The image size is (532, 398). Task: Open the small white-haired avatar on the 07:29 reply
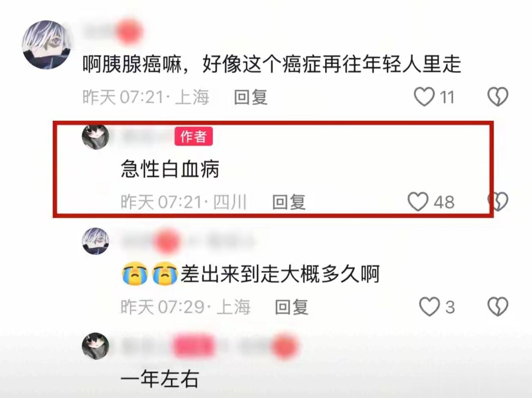(95, 241)
